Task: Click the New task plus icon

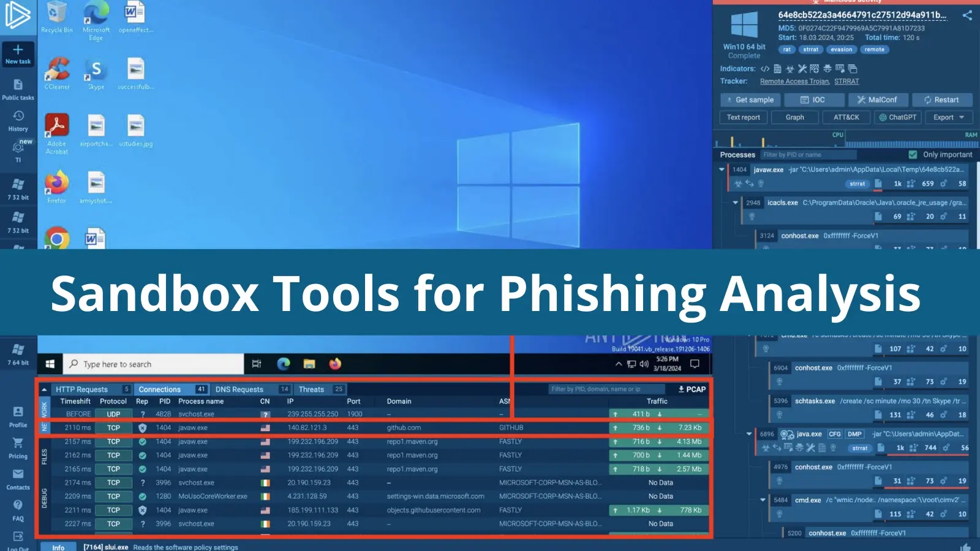Action: (x=18, y=50)
